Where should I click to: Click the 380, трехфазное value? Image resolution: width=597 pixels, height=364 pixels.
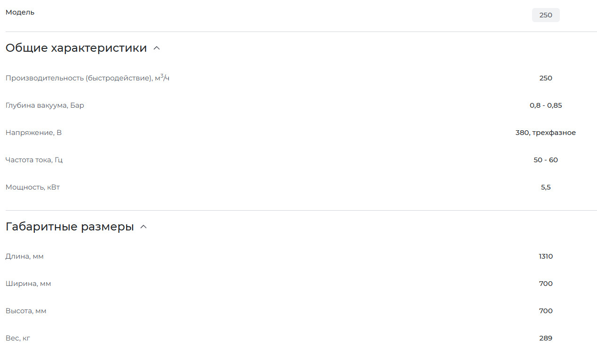pyautogui.click(x=546, y=133)
